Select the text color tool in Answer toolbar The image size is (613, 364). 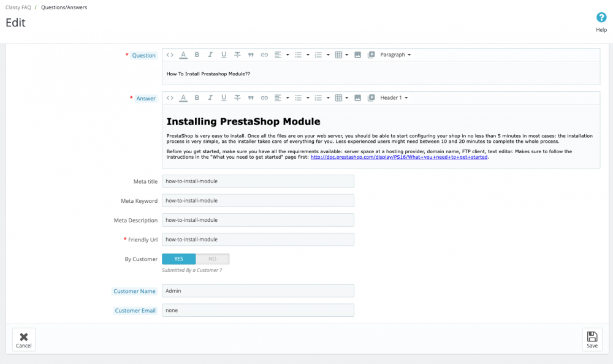[x=183, y=97]
